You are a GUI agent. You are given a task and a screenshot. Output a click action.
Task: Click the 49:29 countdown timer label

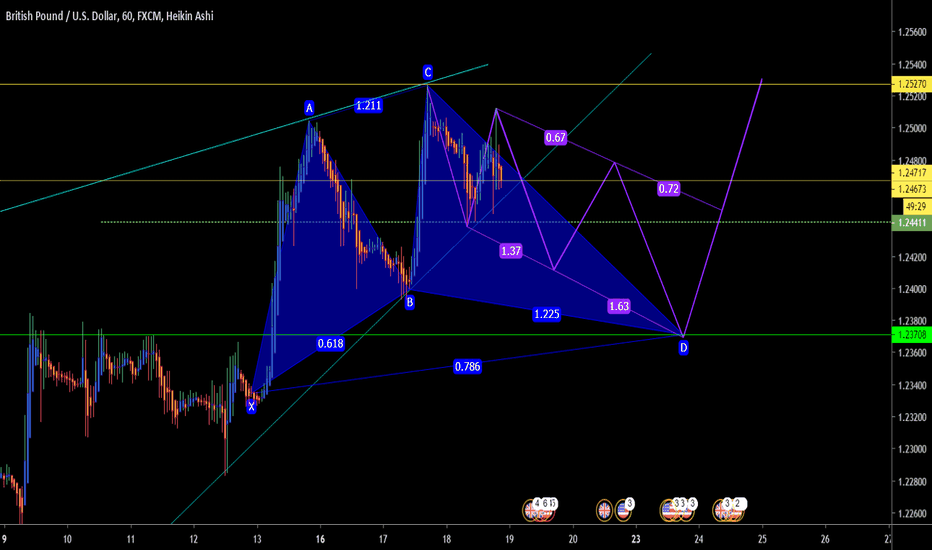917,206
